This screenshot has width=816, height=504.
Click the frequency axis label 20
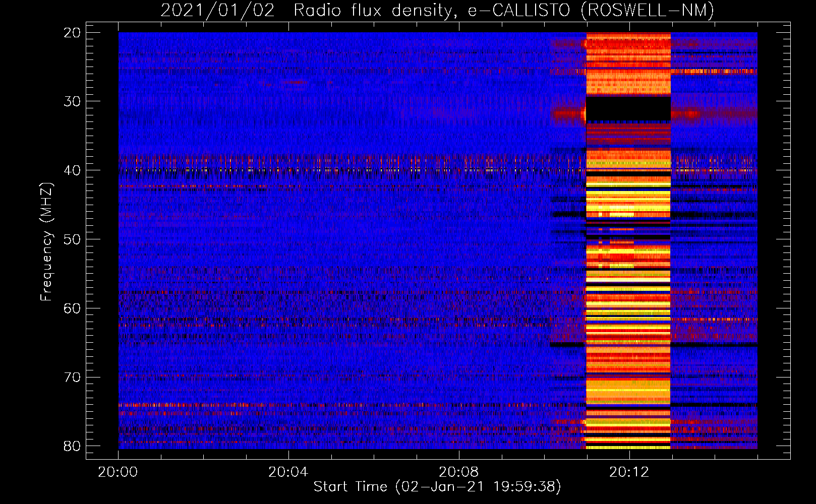pyautogui.click(x=72, y=33)
